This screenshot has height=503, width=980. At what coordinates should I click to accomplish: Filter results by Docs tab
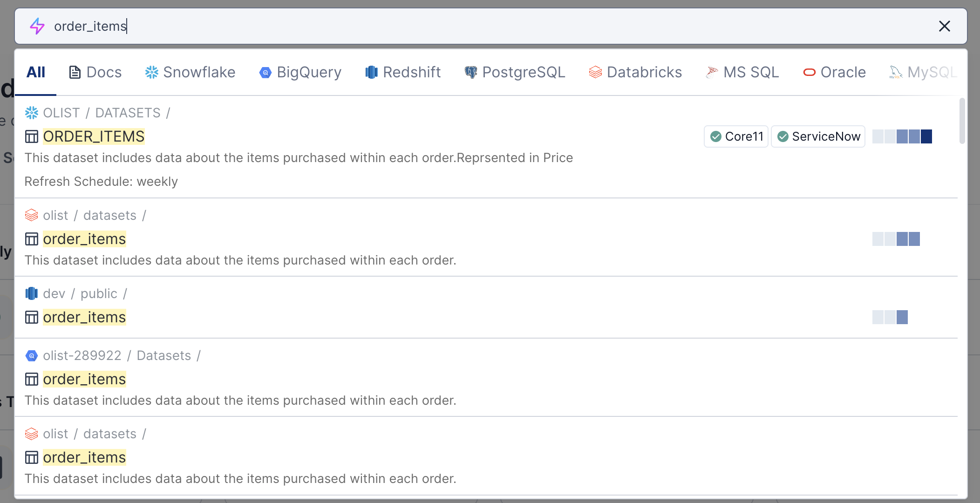tap(95, 72)
